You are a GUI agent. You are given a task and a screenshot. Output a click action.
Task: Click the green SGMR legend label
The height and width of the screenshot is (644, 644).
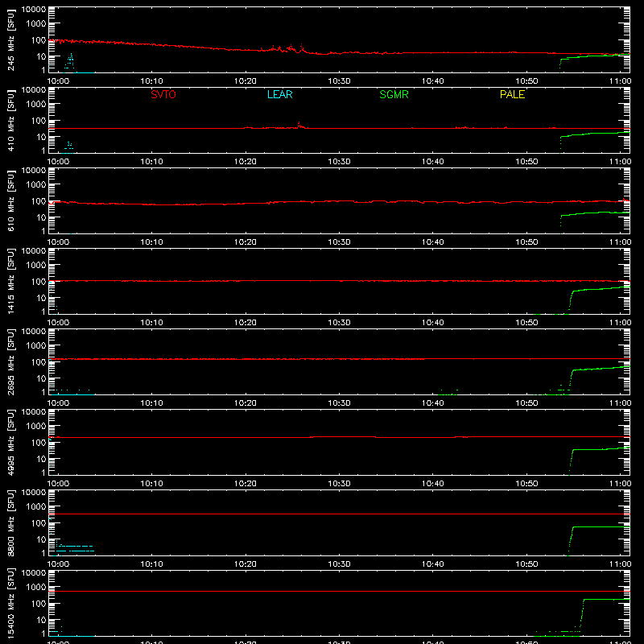(x=394, y=94)
